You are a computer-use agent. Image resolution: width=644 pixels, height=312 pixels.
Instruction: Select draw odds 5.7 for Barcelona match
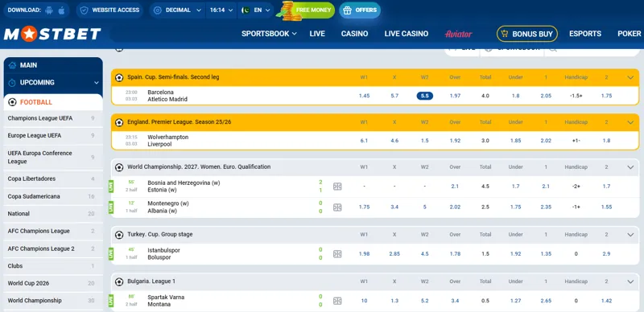coord(394,96)
